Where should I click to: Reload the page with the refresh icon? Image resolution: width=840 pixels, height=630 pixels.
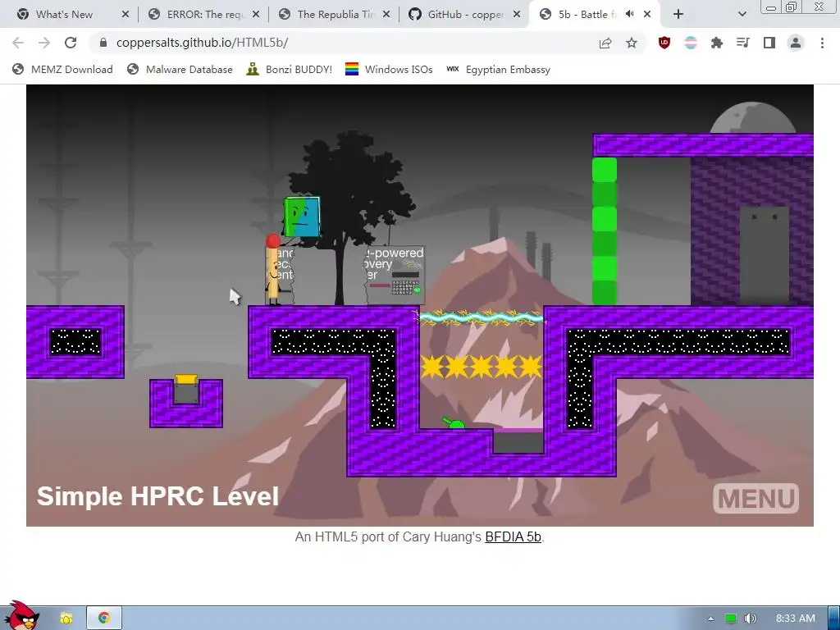(71, 43)
